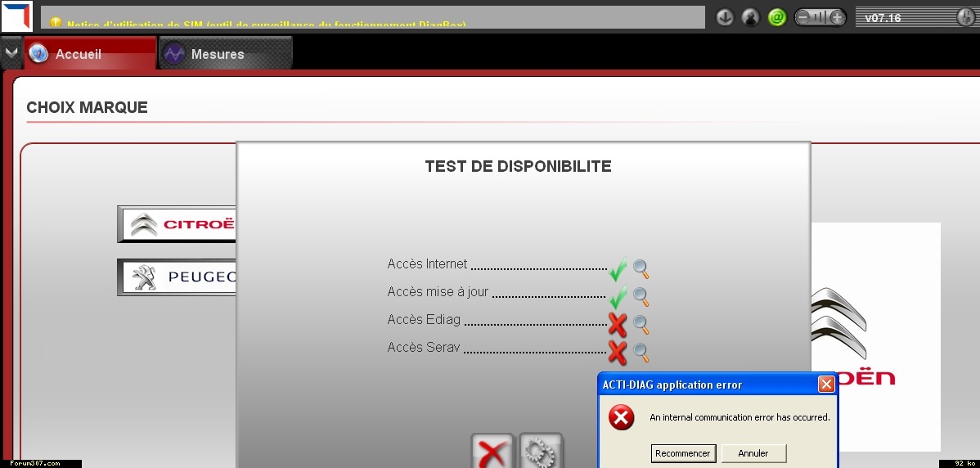Viewport: 980px width, 468px height.
Task: Close the ACTI-DIAG application error dialog
Action: (x=826, y=385)
